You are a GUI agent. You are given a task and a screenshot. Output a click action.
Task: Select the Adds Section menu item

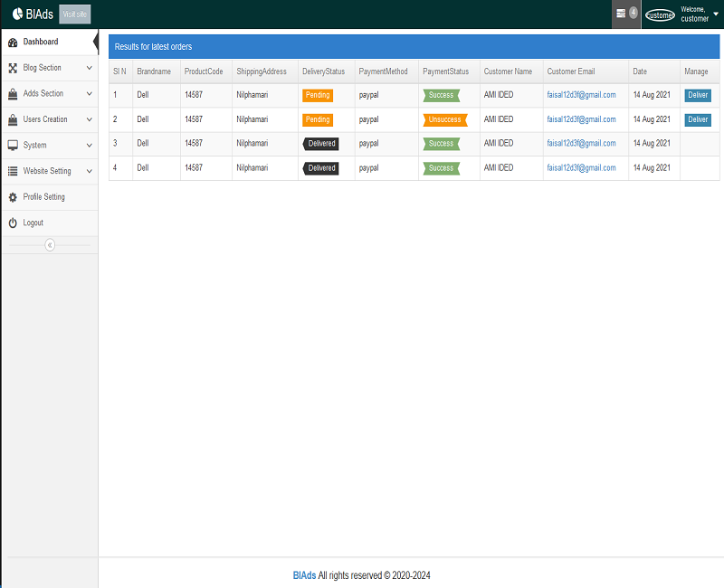click(43, 94)
